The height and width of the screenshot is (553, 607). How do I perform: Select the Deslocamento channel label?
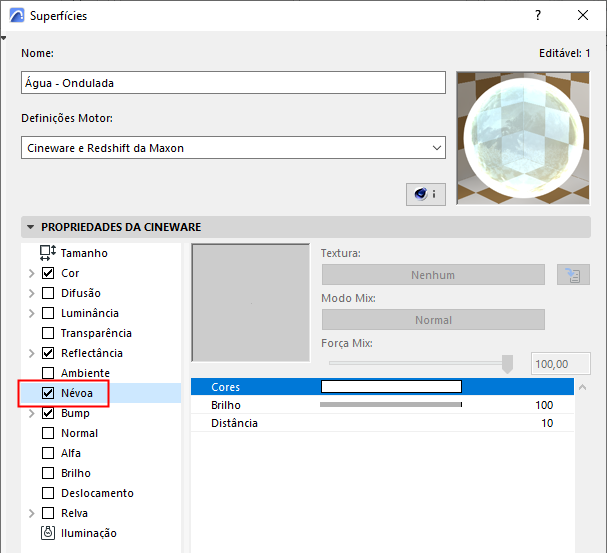pyautogui.click(x=97, y=493)
